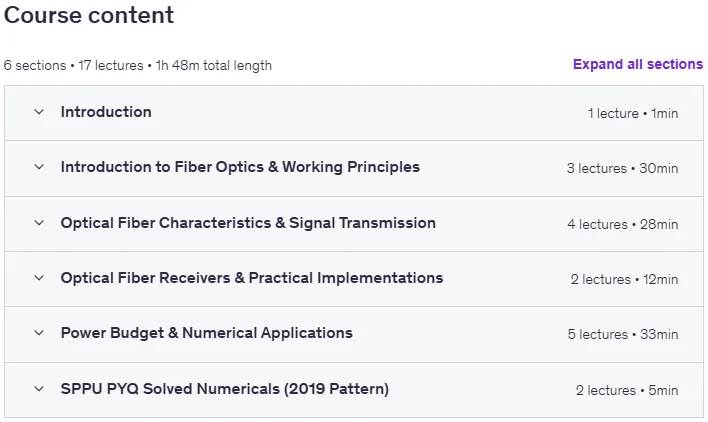Expand chevron for Introduction to Fiber Optics
Viewport: 708px width, 422px height.
point(39,167)
